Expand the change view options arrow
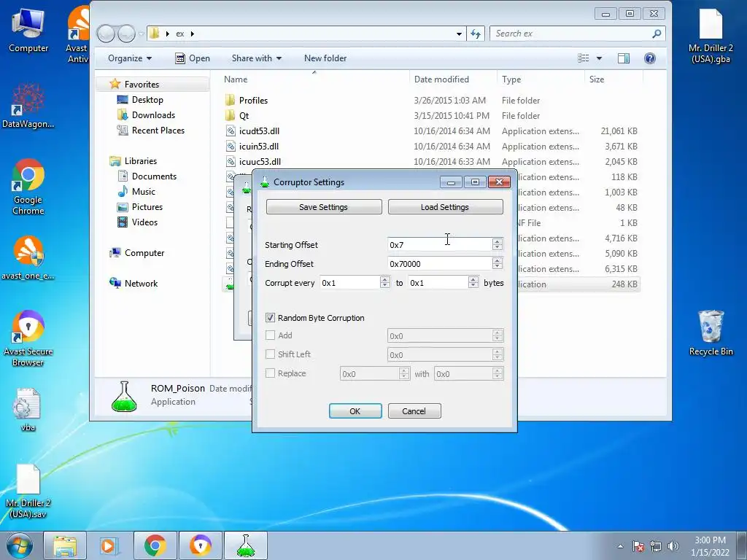Screen dimensions: 747x560 (600, 58)
